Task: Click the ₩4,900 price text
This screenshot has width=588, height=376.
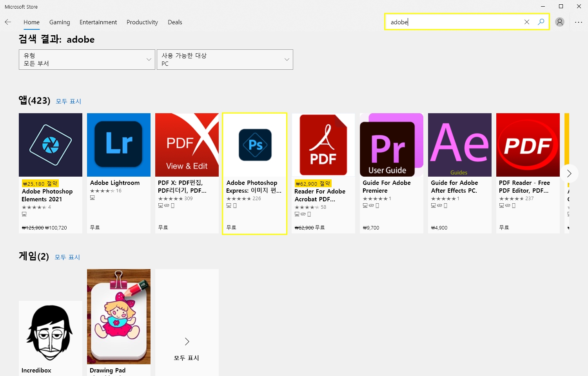Action: click(439, 228)
